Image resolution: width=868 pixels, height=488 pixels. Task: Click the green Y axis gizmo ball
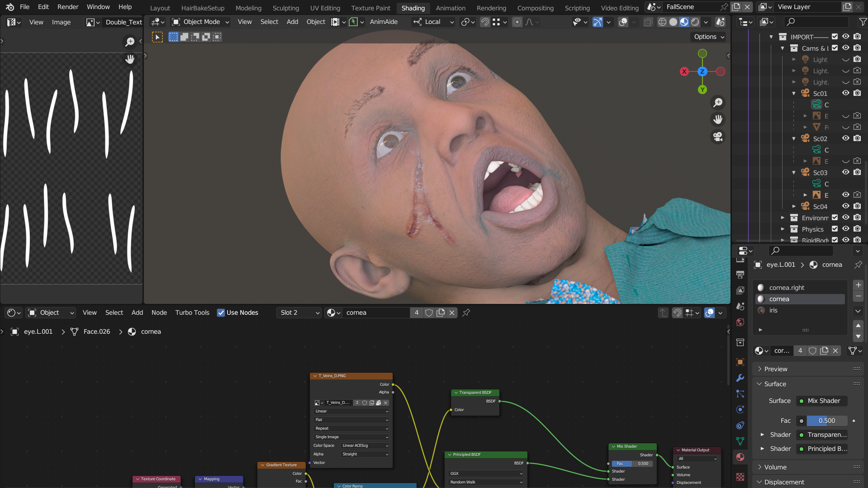(702, 90)
